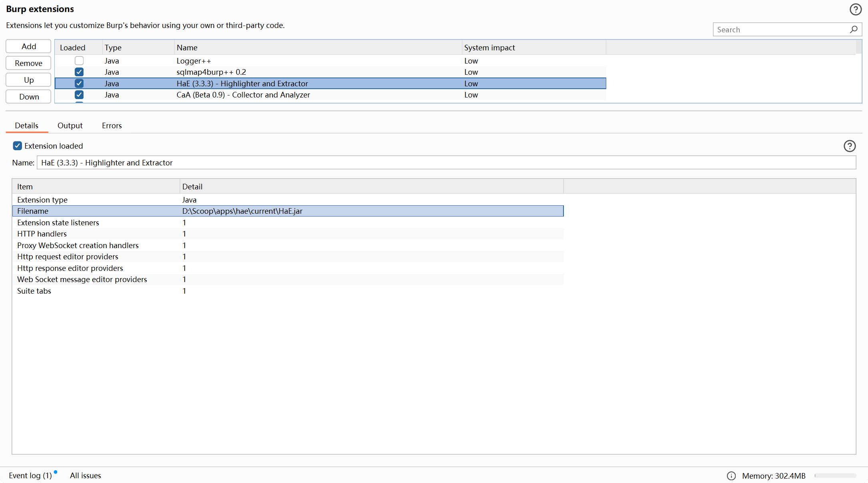Sort by the Name column header
868x483 pixels.
pos(318,48)
